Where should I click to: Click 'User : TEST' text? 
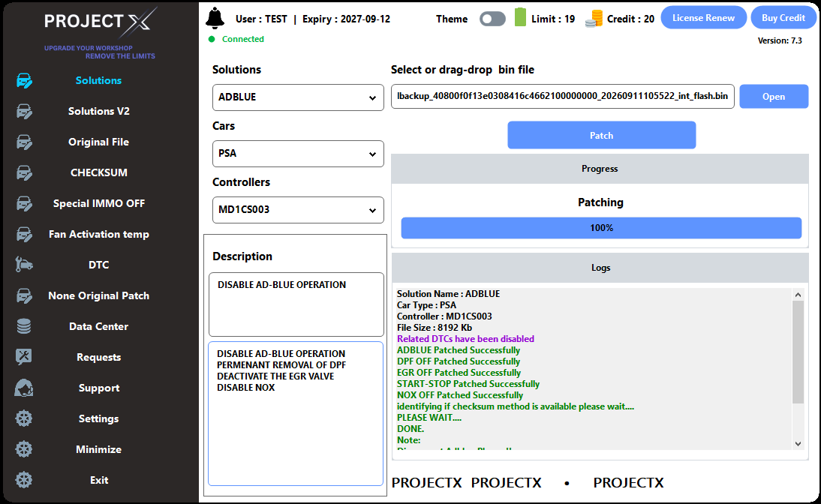261,19
